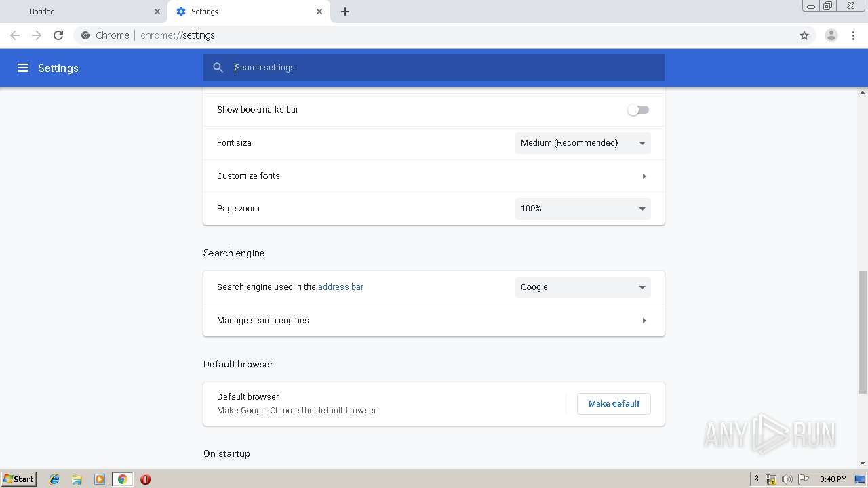Open File Explorer from the taskbar
This screenshot has width=868, height=488.
coord(77,479)
